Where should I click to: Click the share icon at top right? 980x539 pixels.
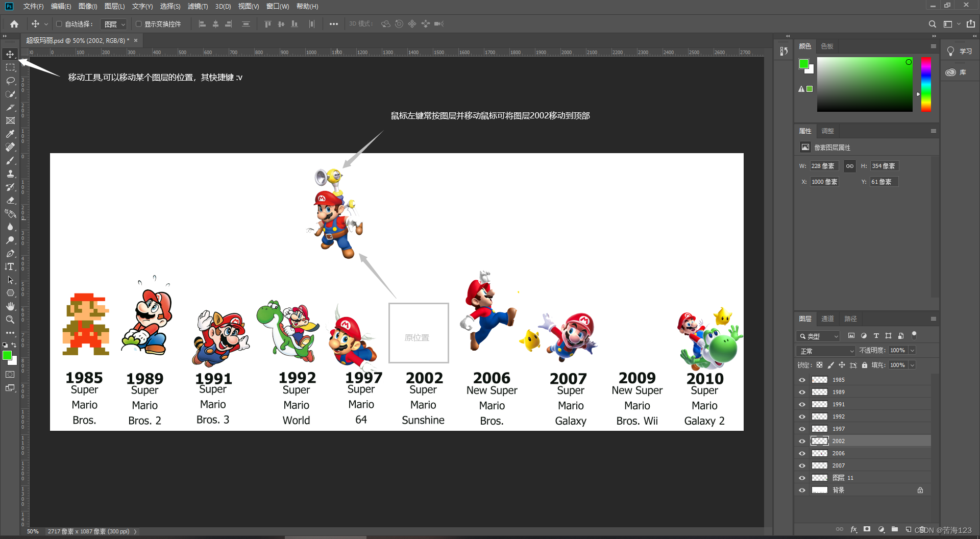coord(971,24)
